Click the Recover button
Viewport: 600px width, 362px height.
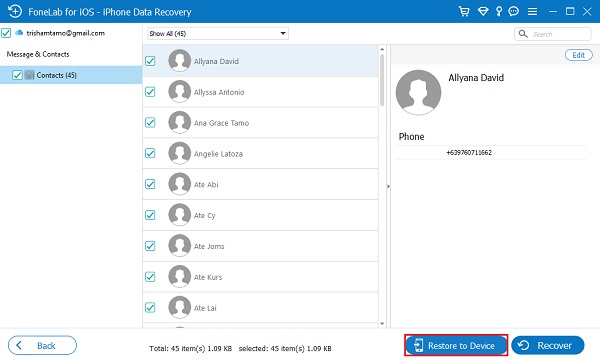pyautogui.click(x=548, y=346)
